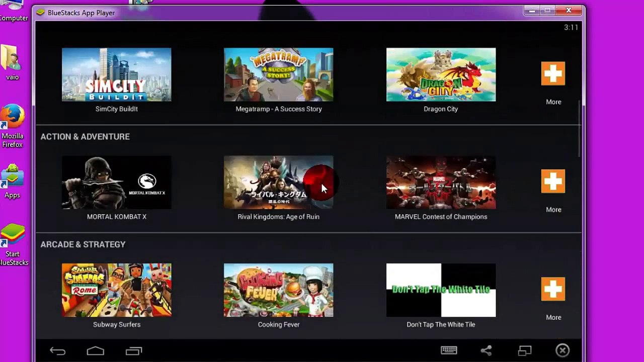The image size is (644, 362).
Task: Click the SimCity BuildIt title text
Action: (116, 109)
